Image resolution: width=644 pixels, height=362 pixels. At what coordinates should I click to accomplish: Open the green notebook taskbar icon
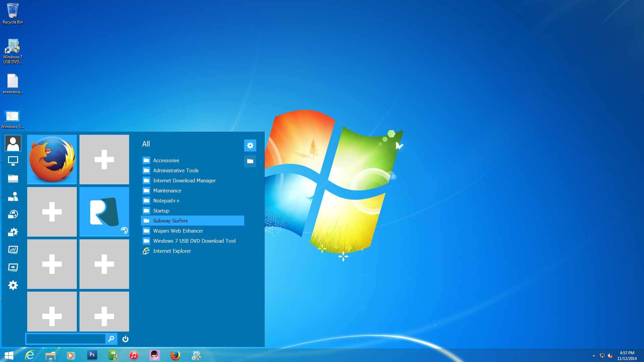point(113,355)
